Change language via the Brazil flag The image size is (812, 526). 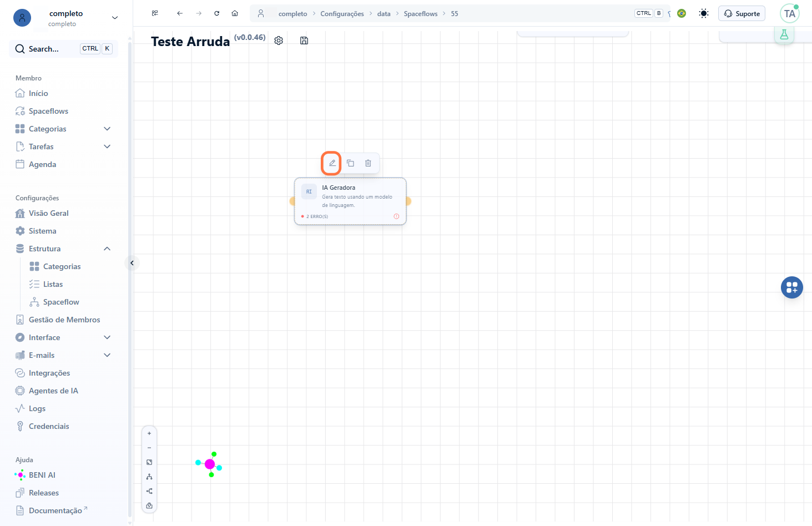(x=682, y=13)
